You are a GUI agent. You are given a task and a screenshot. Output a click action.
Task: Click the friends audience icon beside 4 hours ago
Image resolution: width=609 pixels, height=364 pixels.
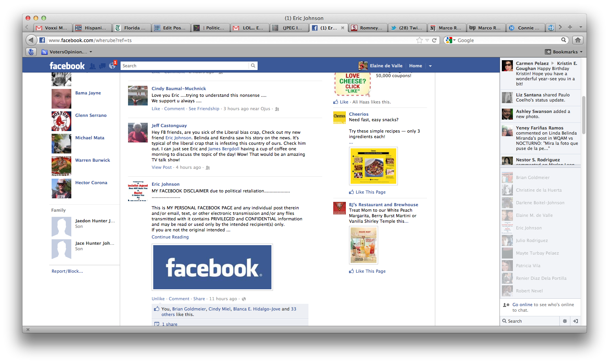(x=208, y=168)
